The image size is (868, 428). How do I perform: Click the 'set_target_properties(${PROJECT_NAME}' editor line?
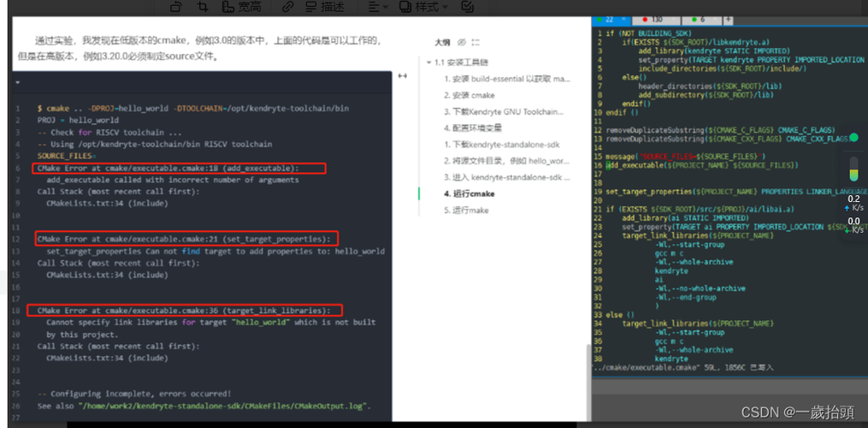coord(737,192)
